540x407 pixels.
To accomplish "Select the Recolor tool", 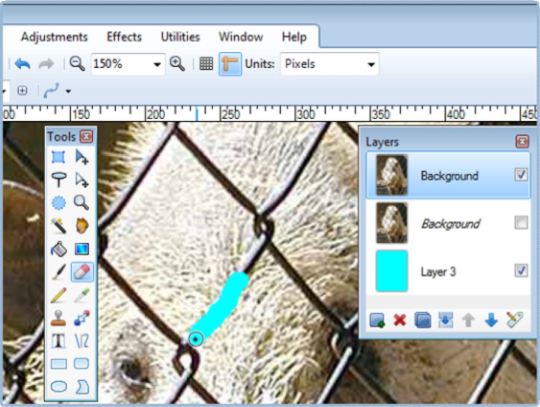I will (82, 317).
